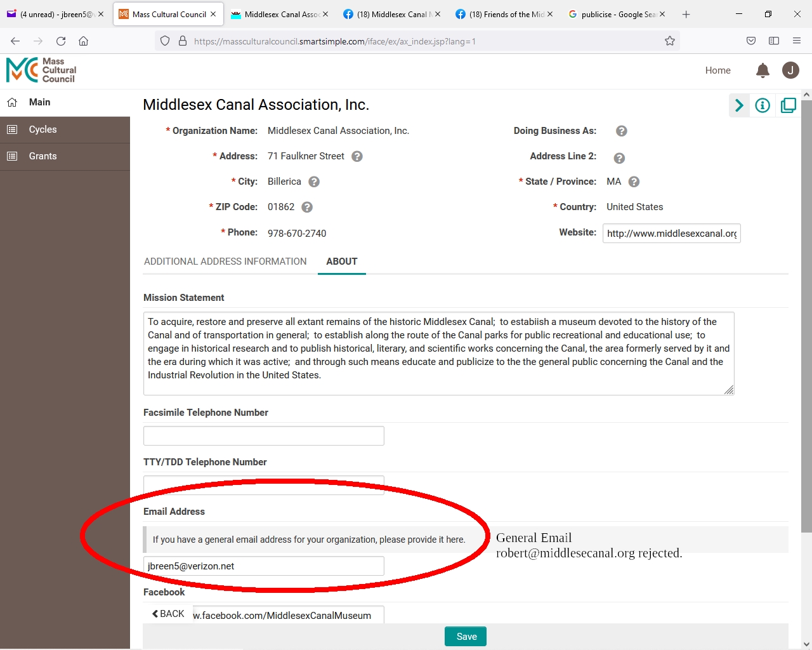Click the shield tracking protection icon

coord(165,41)
